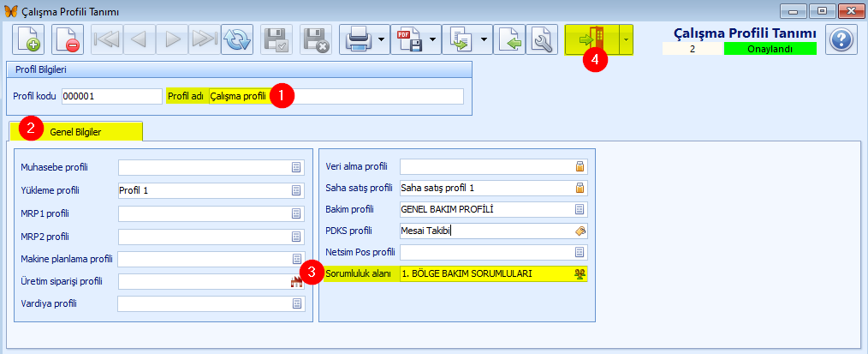Click the printer icon in toolbar
Screen dimensions: 868x354
[356, 39]
